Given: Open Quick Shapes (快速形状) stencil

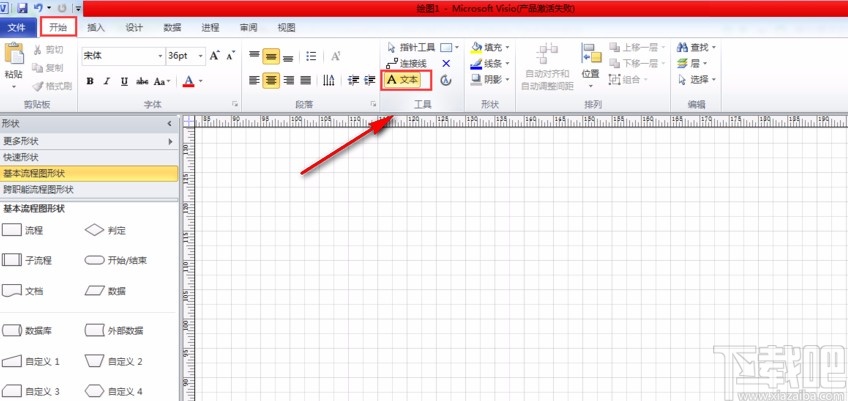Looking at the screenshot, I should coord(89,157).
